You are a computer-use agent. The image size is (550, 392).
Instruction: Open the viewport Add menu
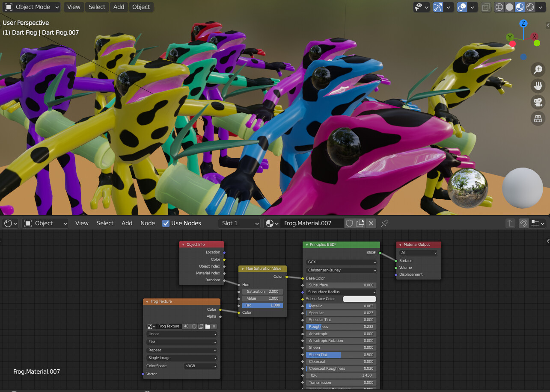pos(119,7)
